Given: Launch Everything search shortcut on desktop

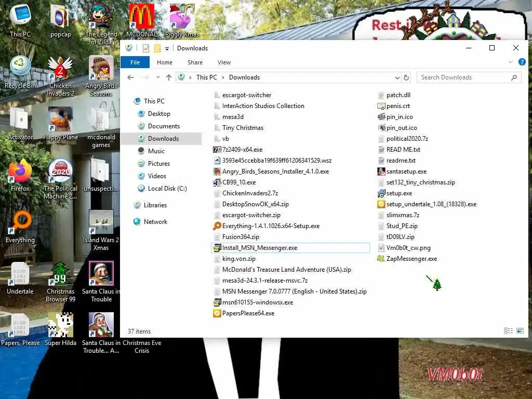Looking at the screenshot, I should point(20,227).
